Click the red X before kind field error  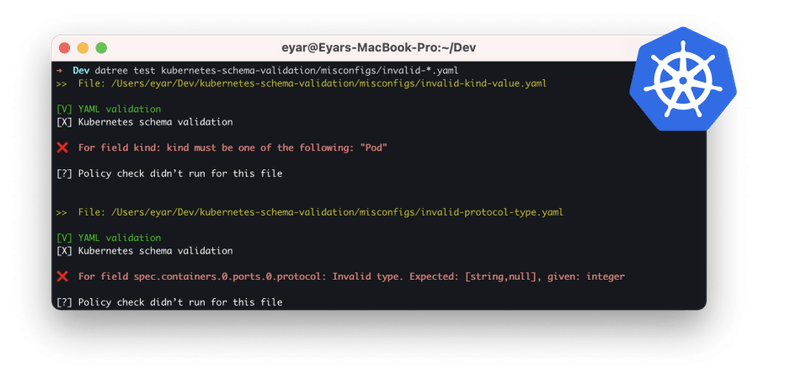pos(62,148)
